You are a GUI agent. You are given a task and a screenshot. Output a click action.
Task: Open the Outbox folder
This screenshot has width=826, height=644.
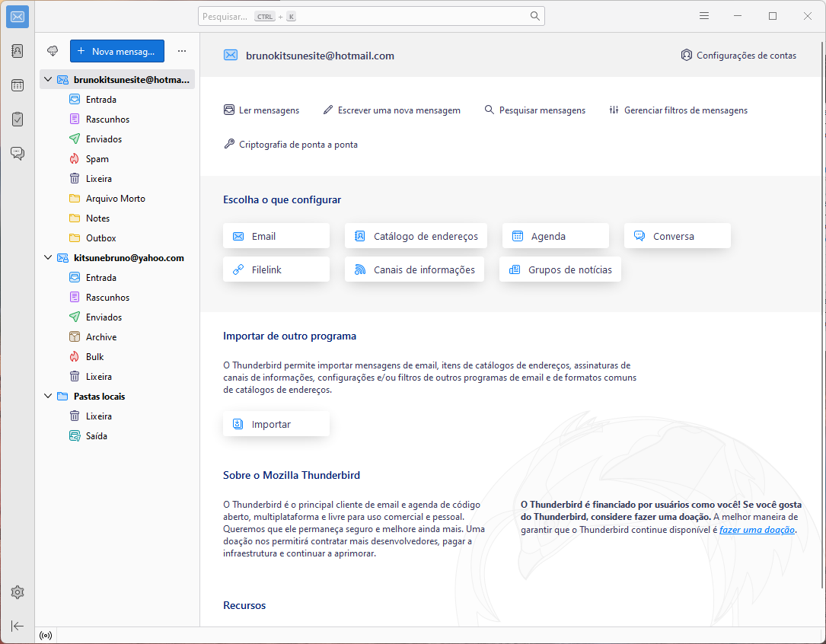[117, 238]
